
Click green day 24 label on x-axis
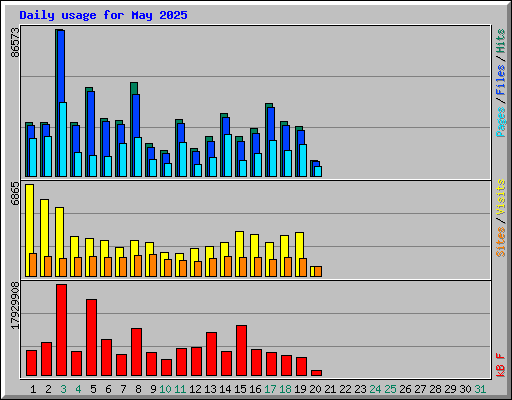tap(375, 389)
